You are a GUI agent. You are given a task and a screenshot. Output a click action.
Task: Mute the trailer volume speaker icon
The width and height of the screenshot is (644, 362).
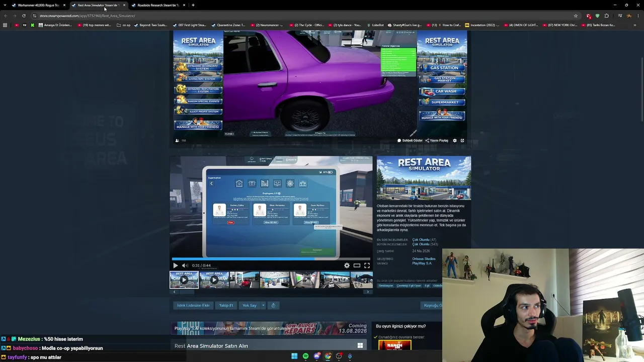185,265
